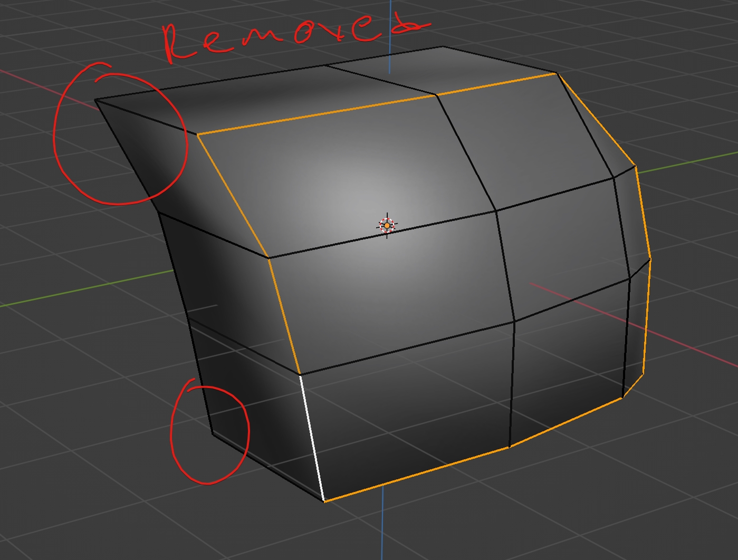Click the 3D cursor at the mesh origin
The height and width of the screenshot is (560, 738).
point(387,226)
